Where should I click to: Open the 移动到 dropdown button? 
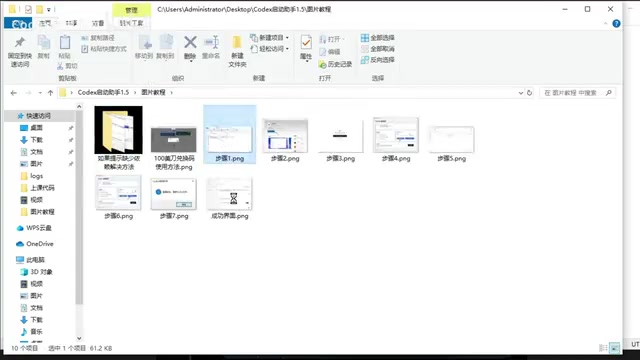click(144, 48)
